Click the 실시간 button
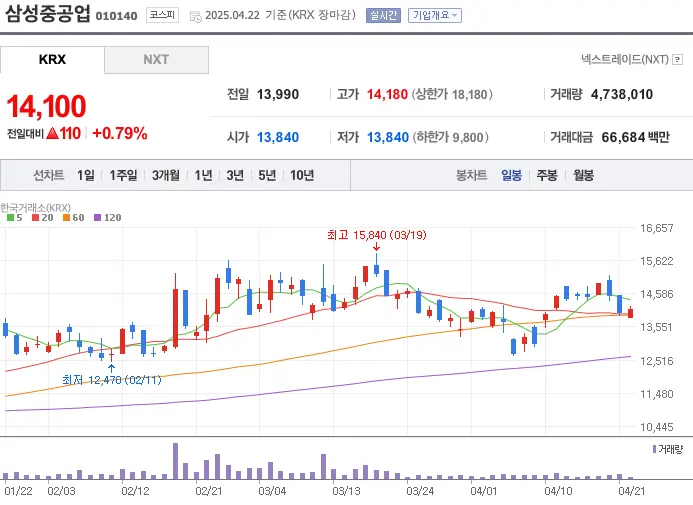The image size is (693, 505). click(383, 15)
